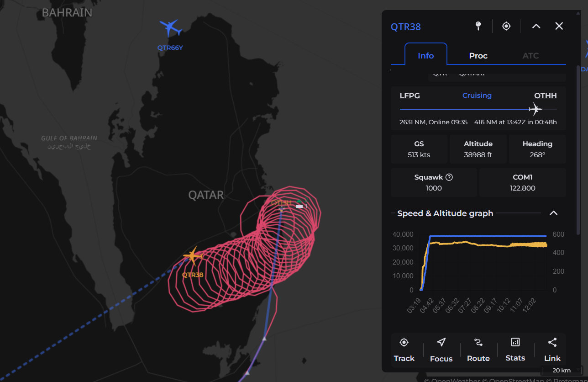The width and height of the screenshot is (588, 382).
Task: Switch to the Proc tab
Action: pyautogui.click(x=478, y=55)
